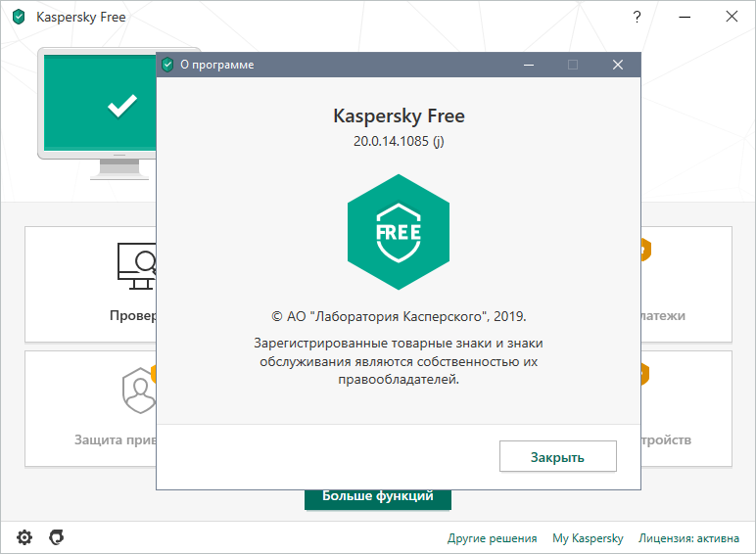
Task: Click the question mark help icon
Action: coord(638,18)
